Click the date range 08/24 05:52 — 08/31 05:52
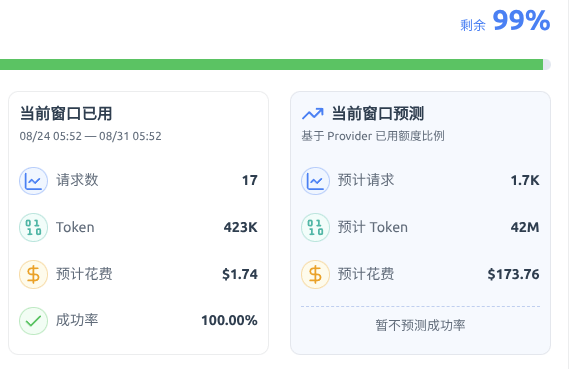The height and width of the screenshot is (369, 577). tap(91, 136)
